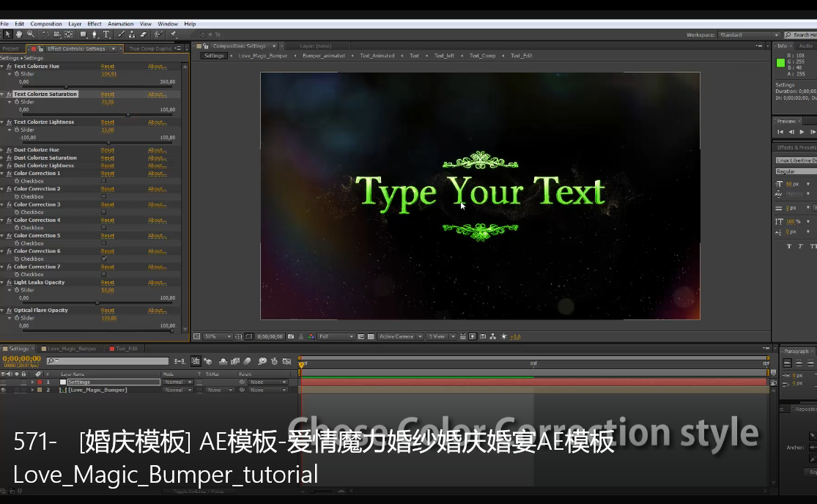This screenshot has height=504, width=817.
Task: Select the Selection arrow tool
Action: coord(8,34)
